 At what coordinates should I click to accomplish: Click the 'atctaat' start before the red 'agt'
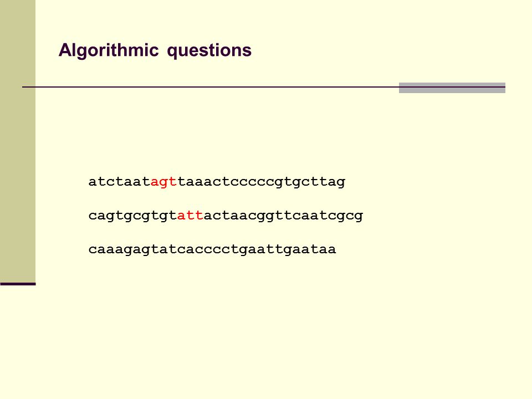click(x=119, y=182)
